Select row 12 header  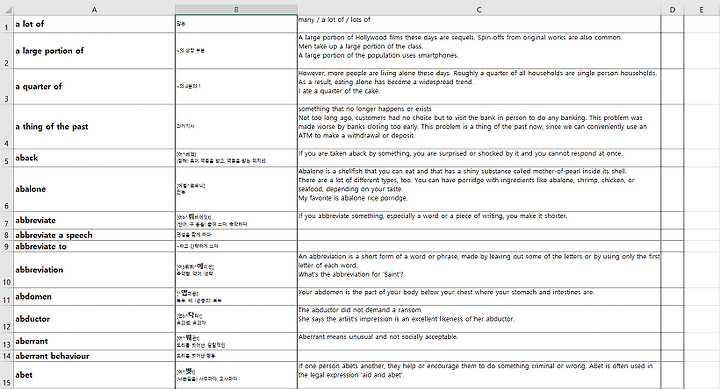[7, 319]
